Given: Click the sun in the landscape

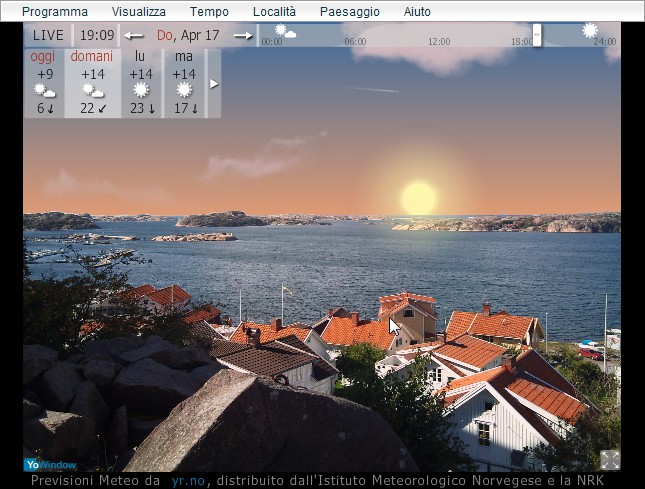Looking at the screenshot, I should tap(418, 198).
